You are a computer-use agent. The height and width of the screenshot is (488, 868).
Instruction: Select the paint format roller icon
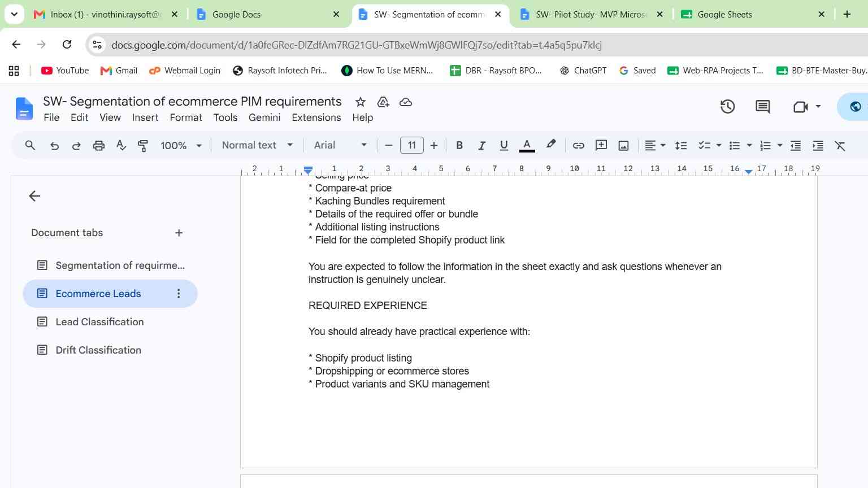point(143,145)
